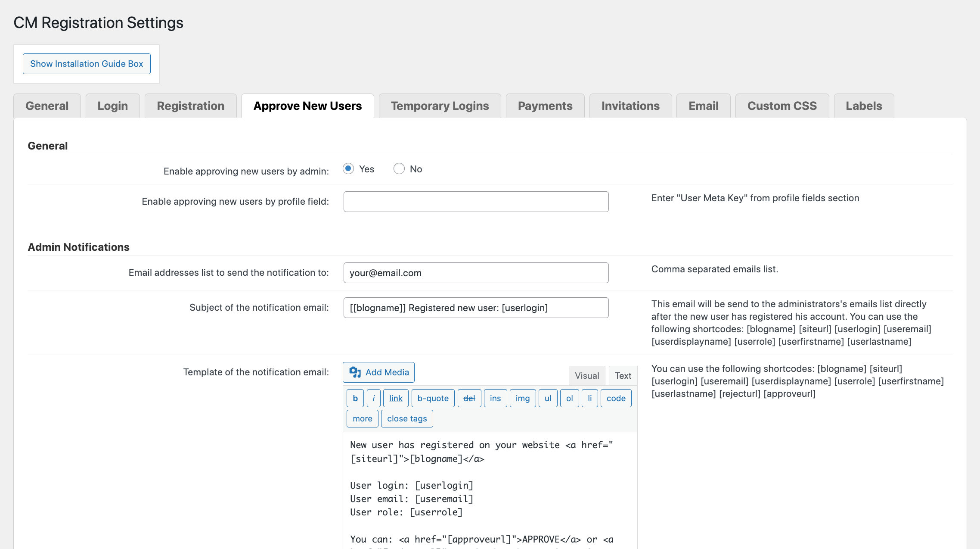Screen dimensions: 980x549
Task: Open the Email settings tab
Action: click(703, 106)
